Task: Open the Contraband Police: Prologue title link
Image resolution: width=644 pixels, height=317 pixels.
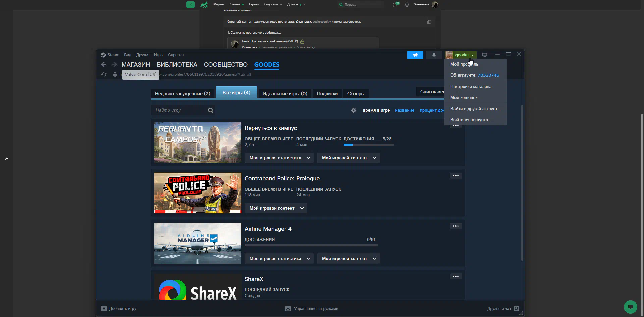Action: pos(282,179)
